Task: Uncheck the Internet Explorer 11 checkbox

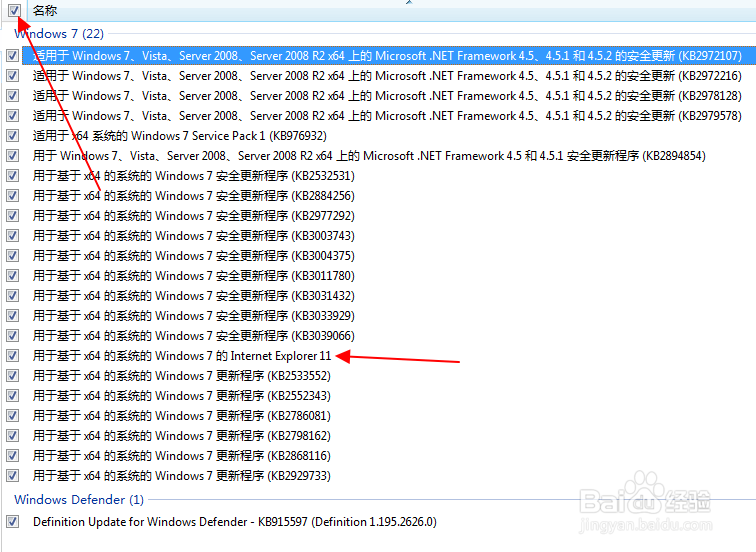Action: 13,356
